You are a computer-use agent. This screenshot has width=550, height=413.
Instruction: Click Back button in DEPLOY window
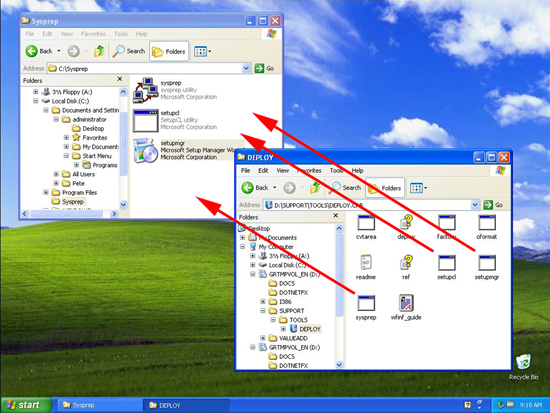255,188
